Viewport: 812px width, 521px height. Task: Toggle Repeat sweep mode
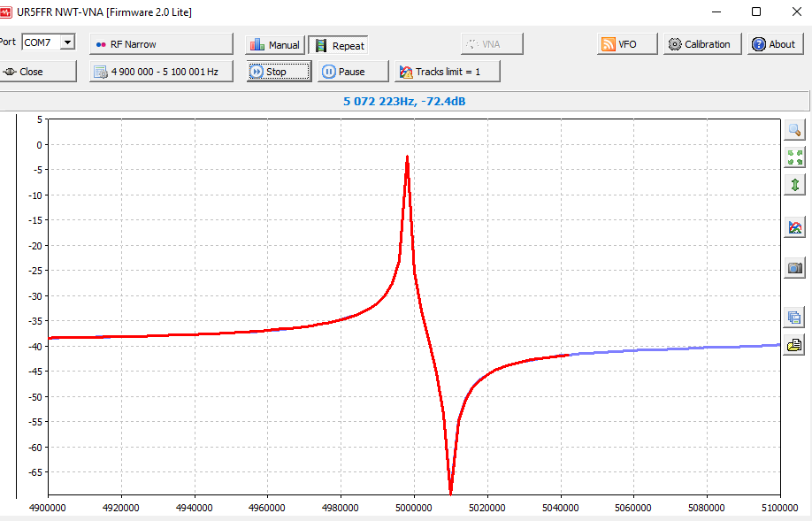338,45
